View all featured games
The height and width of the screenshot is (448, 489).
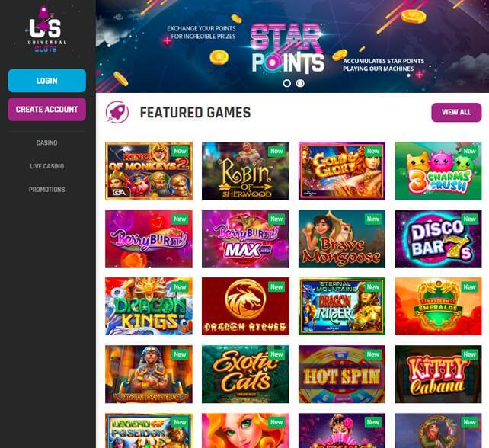[456, 112]
